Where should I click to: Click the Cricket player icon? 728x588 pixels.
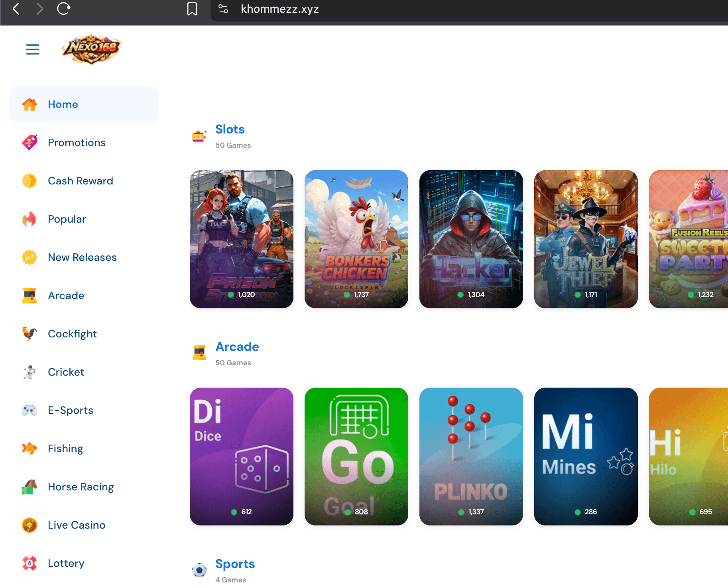click(x=30, y=372)
